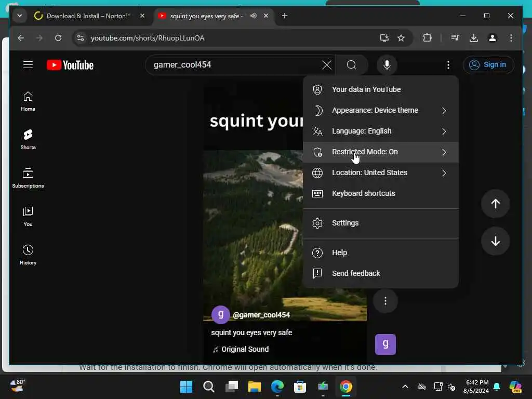Expand the Language: English submenu
Image resolution: width=532 pixels, height=399 pixels.
pyautogui.click(x=381, y=131)
